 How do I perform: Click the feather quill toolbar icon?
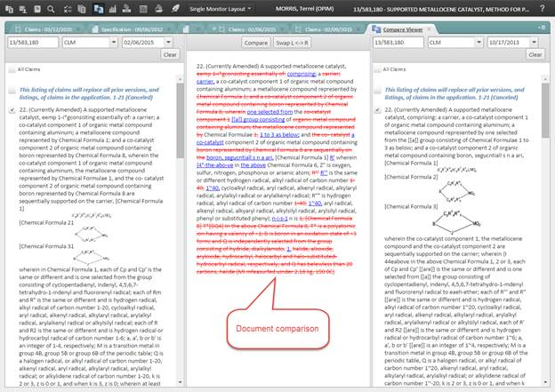tap(175, 9)
